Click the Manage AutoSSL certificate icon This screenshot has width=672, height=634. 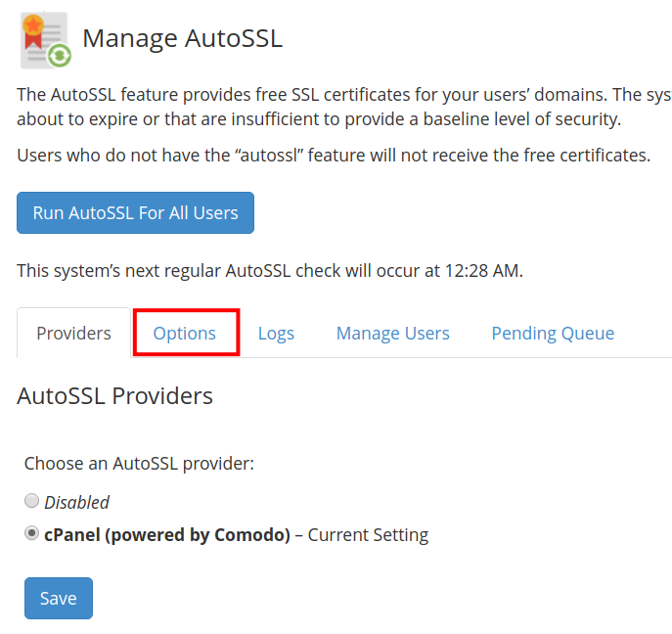(x=44, y=40)
